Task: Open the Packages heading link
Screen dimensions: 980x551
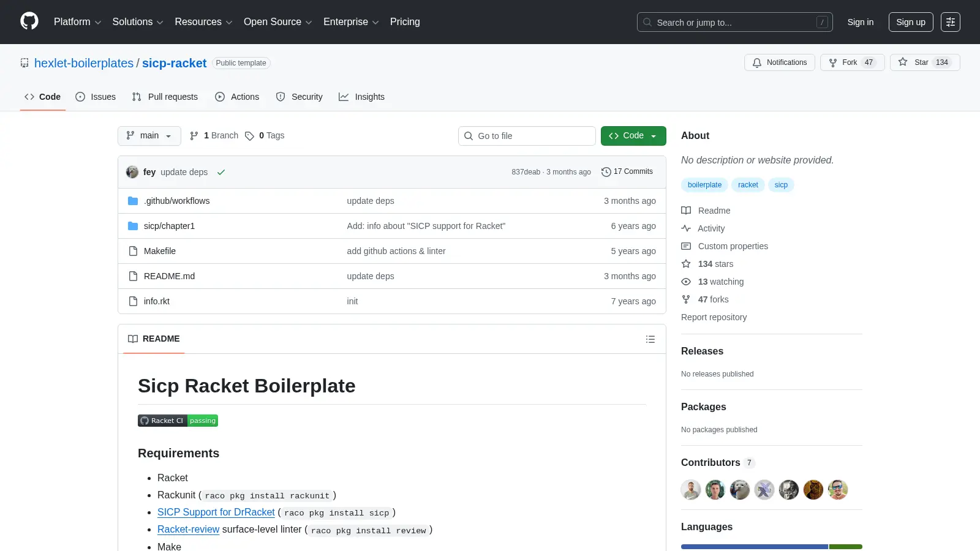Action: coord(703,407)
